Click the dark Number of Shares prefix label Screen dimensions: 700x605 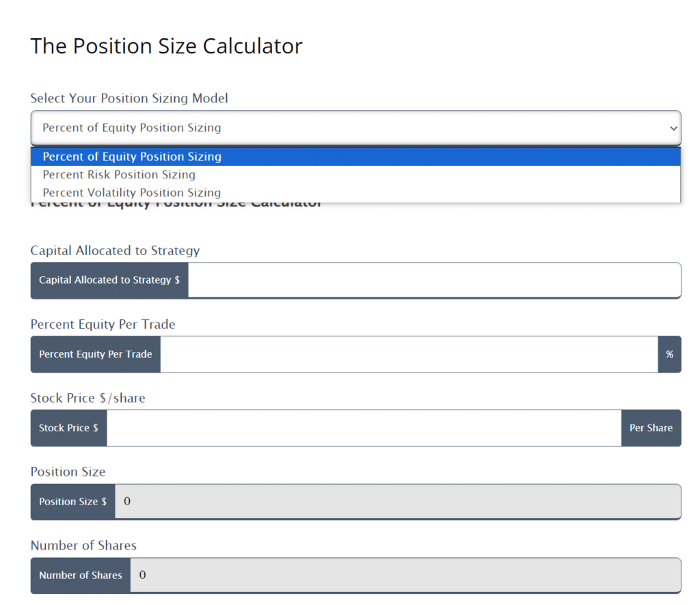pyautogui.click(x=81, y=576)
